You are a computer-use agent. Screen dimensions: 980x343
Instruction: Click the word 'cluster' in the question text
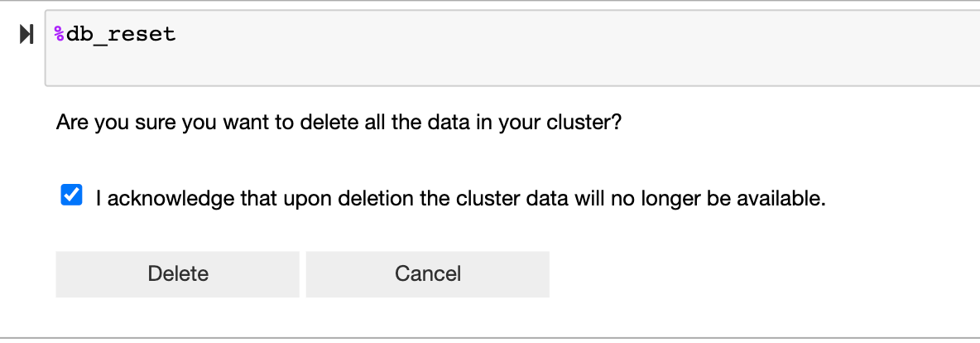pyautogui.click(x=584, y=124)
